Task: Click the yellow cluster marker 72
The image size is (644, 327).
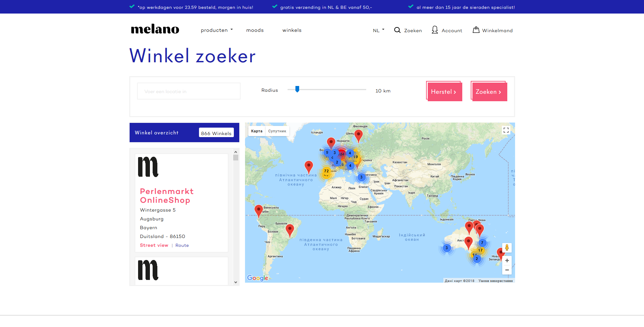Action: click(326, 172)
